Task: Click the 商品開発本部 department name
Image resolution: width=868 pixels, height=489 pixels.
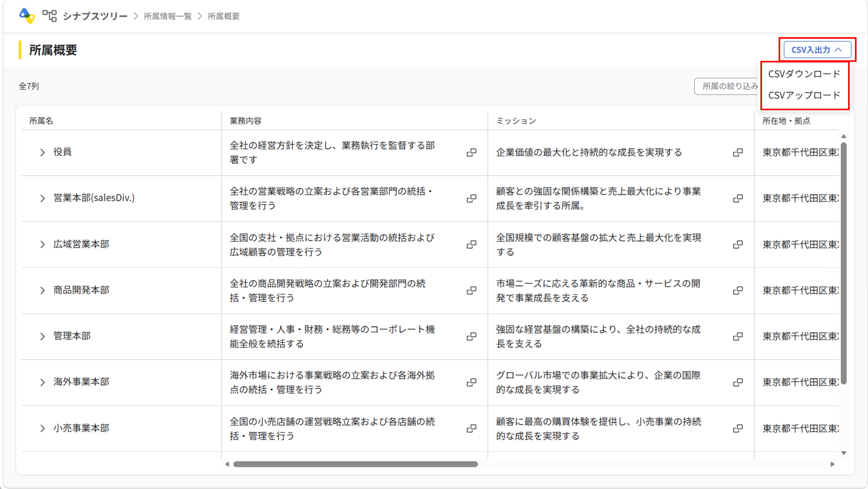Action: [x=81, y=290]
